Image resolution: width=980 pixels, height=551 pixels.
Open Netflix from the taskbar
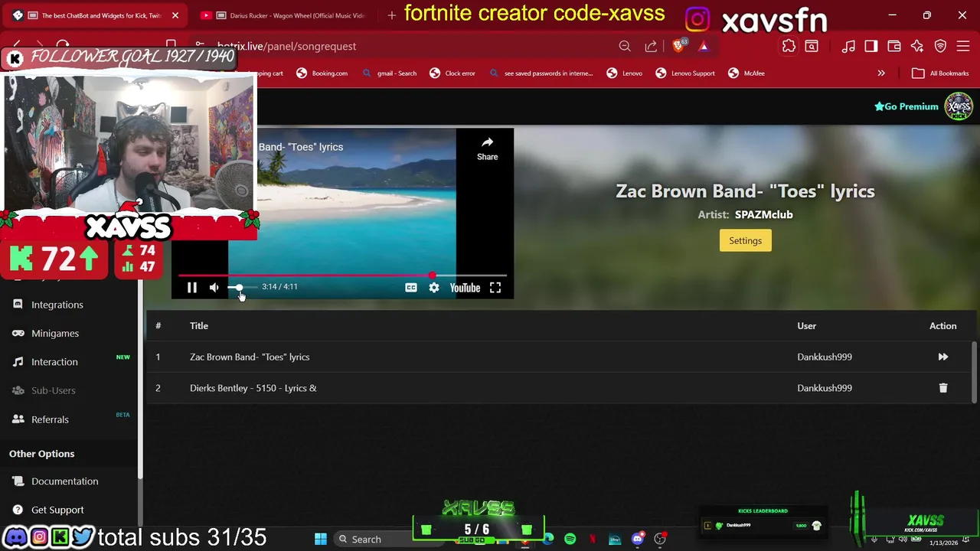(x=593, y=539)
